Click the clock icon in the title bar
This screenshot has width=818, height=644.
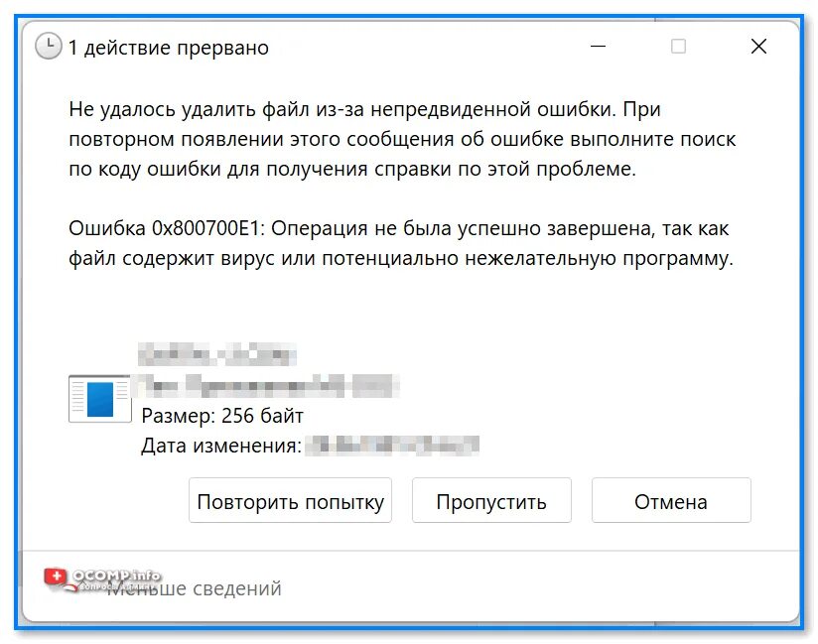pos(48,47)
